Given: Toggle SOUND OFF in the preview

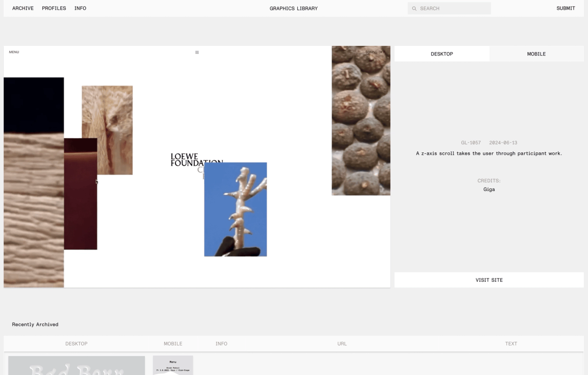Looking at the screenshot, I should [x=375, y=52].
